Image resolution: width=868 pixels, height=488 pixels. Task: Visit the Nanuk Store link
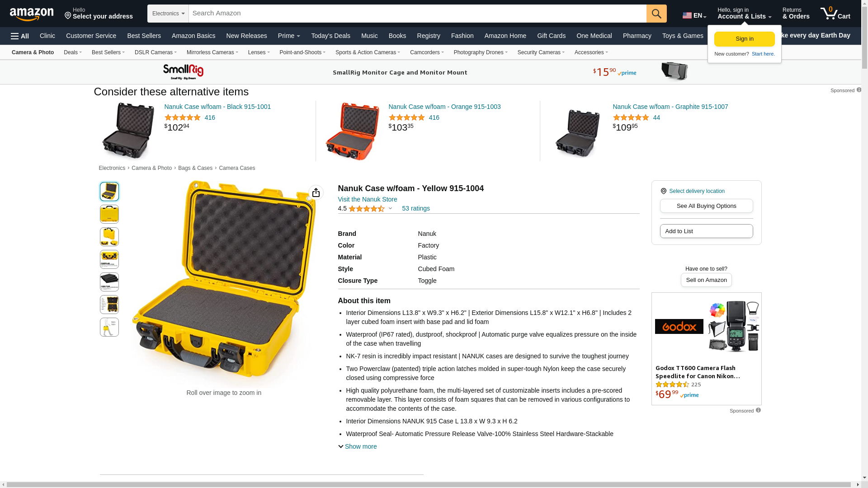(x=368, y=199)
